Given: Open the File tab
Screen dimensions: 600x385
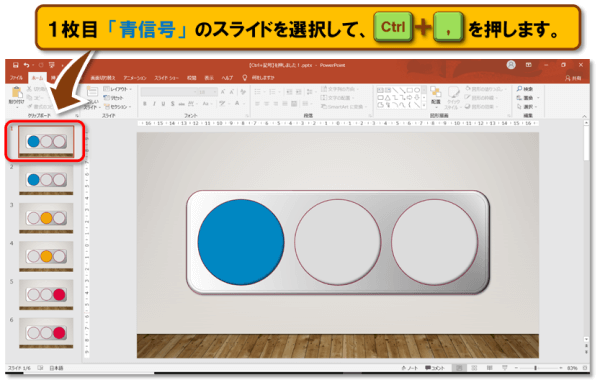Looking at the screenshot, I should point(16,78).
